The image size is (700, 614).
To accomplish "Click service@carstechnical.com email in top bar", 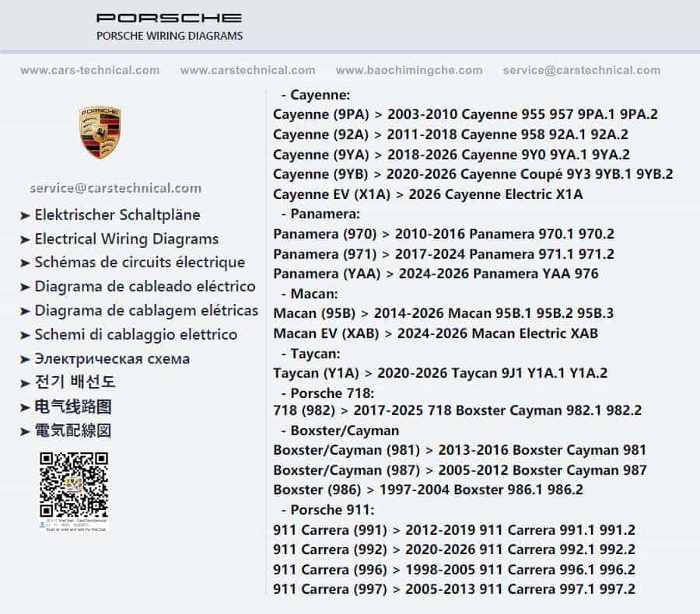I will tap(582, 70).
